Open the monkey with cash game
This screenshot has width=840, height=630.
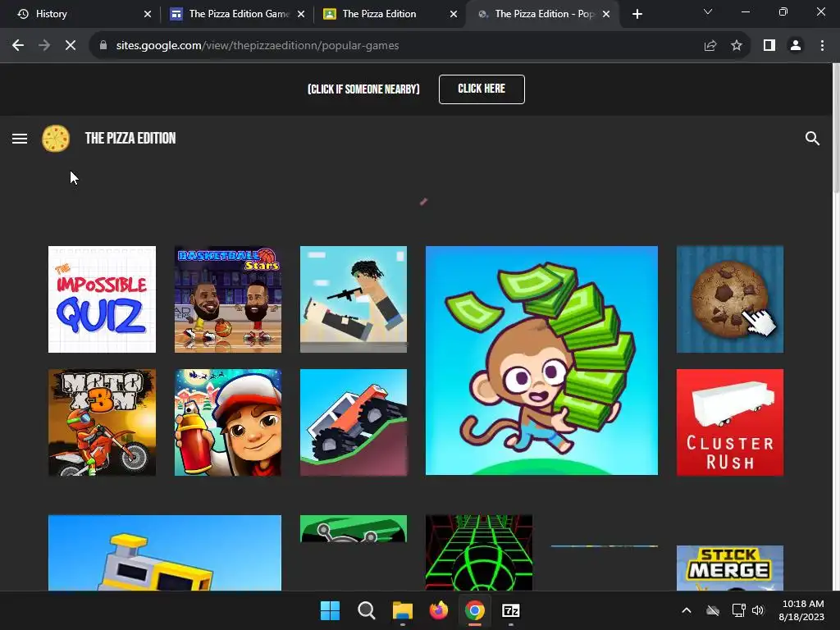[x=541, y=361]
